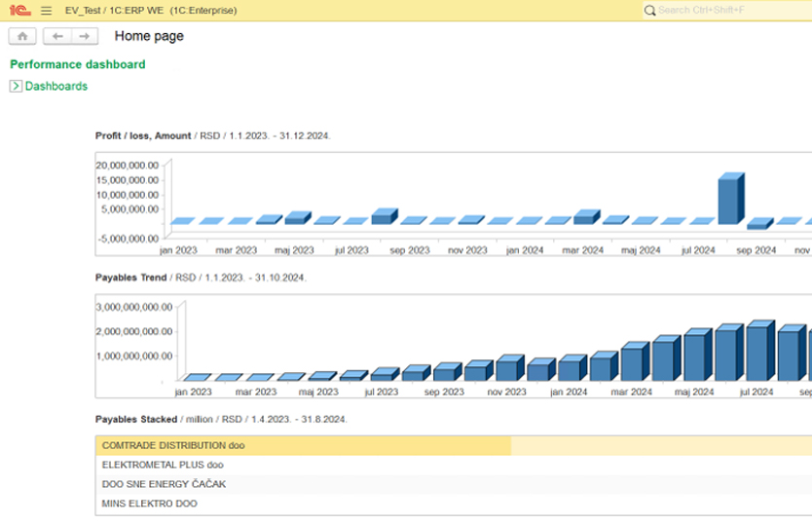This screenshot has height=524, width=812.
Task: Go to Home with house icon
Action: [x=22, y=36]
